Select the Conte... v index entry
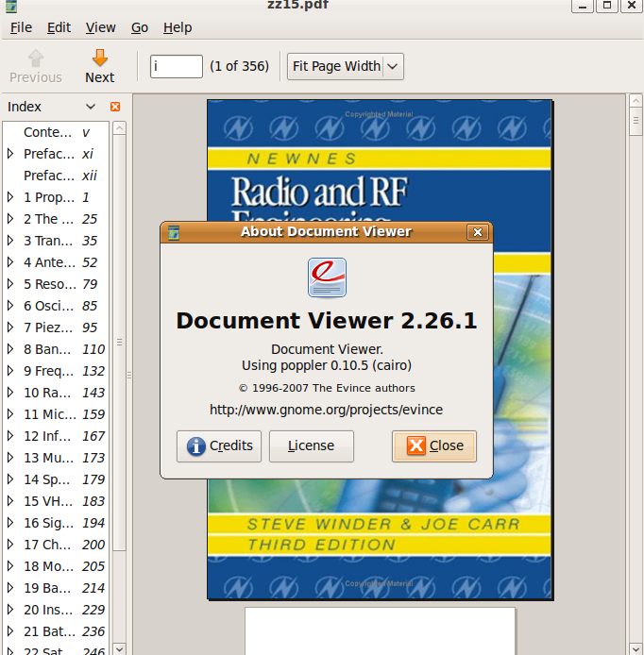The image size is (644, 655). [x=57, y=132]
